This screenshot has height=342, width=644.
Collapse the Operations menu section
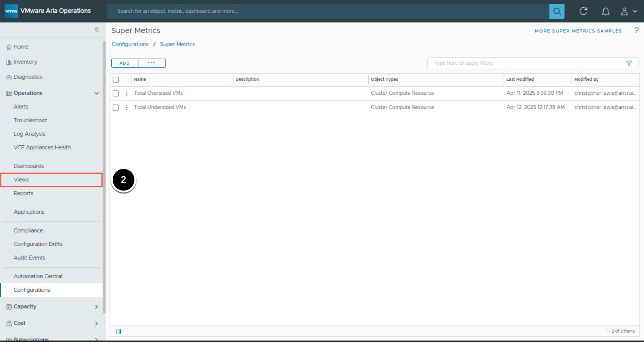click(x=97, y=93)
